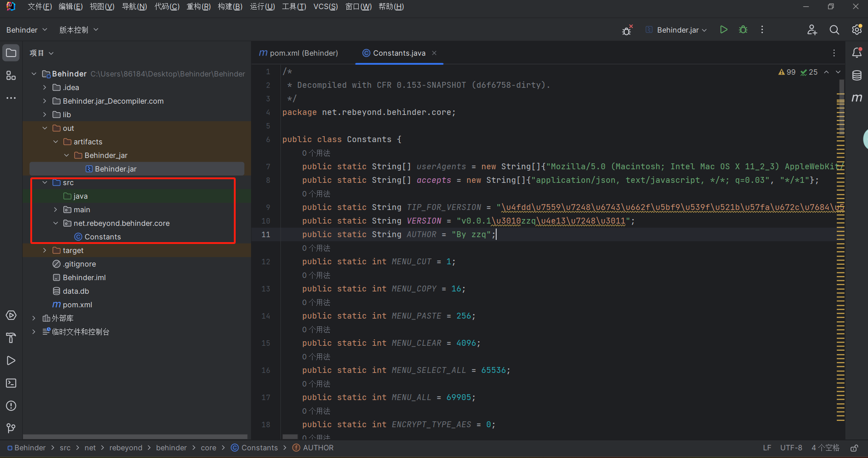Open Search Everywhere magnifier
868x458 pixels.
[835, 30]
